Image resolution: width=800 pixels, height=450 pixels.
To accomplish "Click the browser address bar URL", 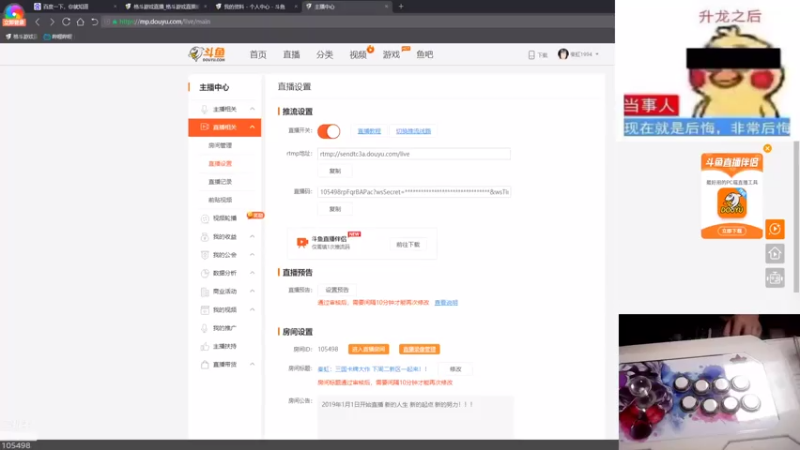I will click(x=165, y=22).
